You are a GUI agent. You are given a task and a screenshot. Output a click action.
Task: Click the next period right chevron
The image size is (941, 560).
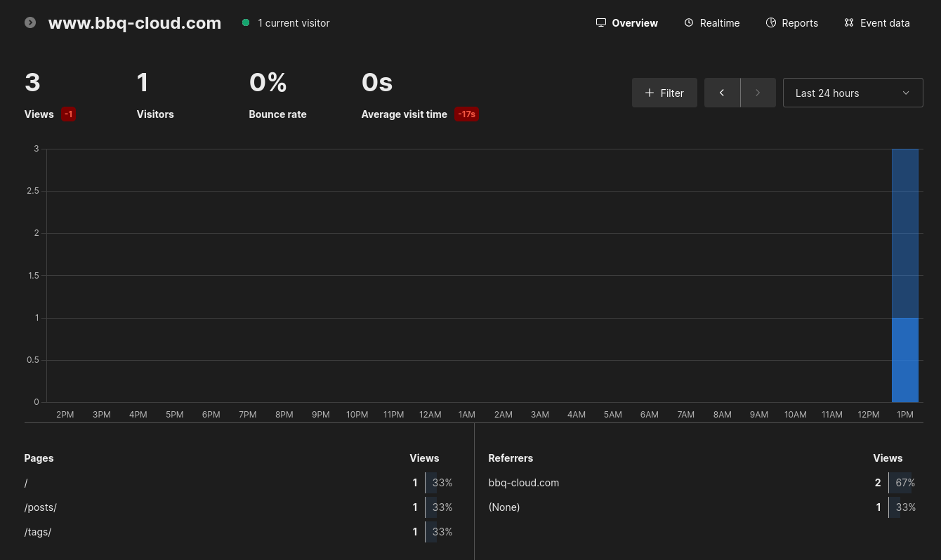[758, 93]
